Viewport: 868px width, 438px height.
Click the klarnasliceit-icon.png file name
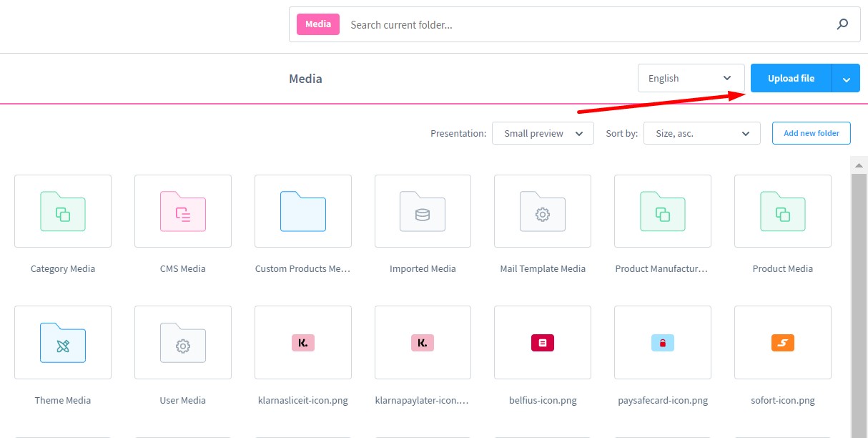[x=303, y=401]
